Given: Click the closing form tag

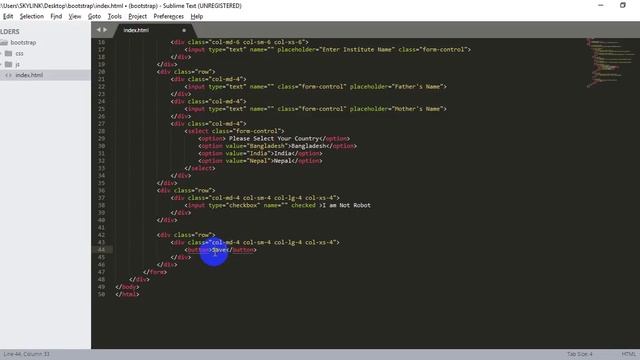Looking at the screenshot, I should click(155, 272).
